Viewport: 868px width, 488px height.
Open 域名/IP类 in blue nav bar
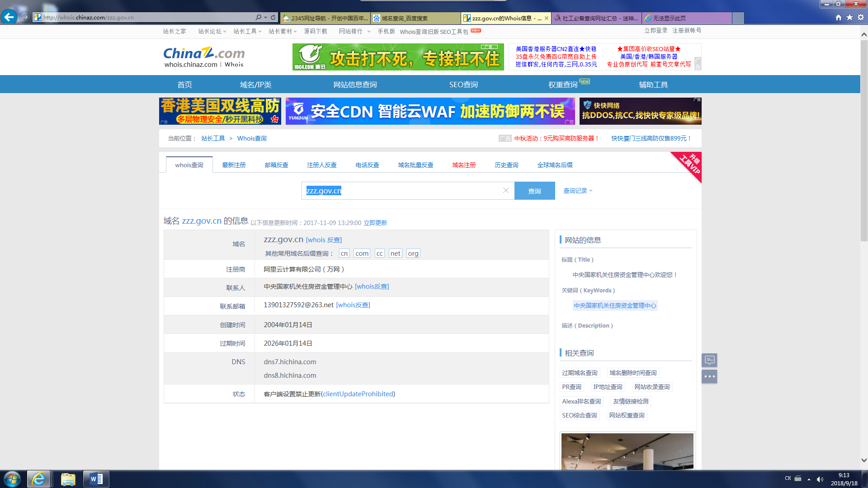point(255,84)
